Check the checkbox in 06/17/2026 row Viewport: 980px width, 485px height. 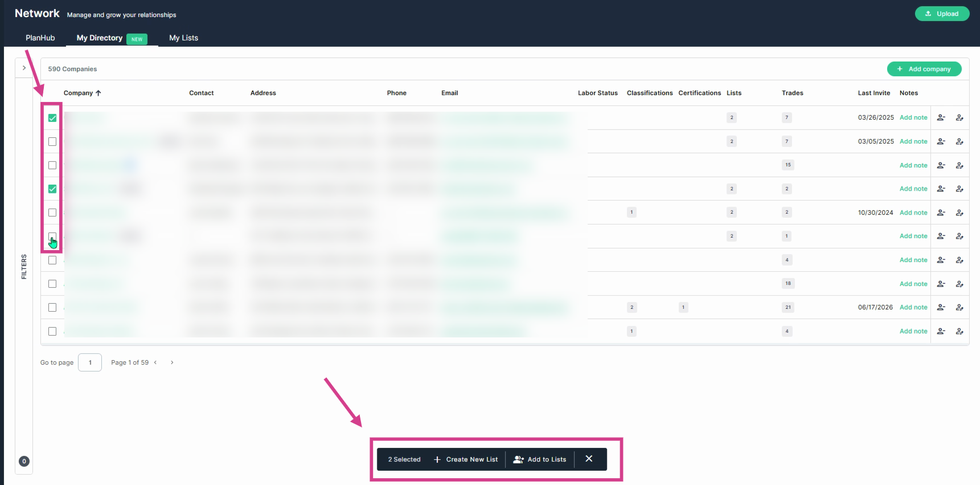click(52, 307)
